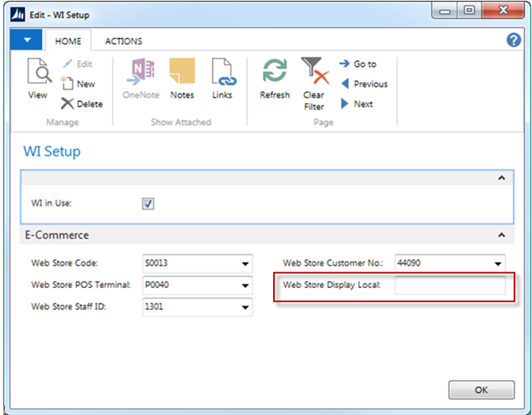Open the Web Store POS Terminal dropdown

click(245, 285)
